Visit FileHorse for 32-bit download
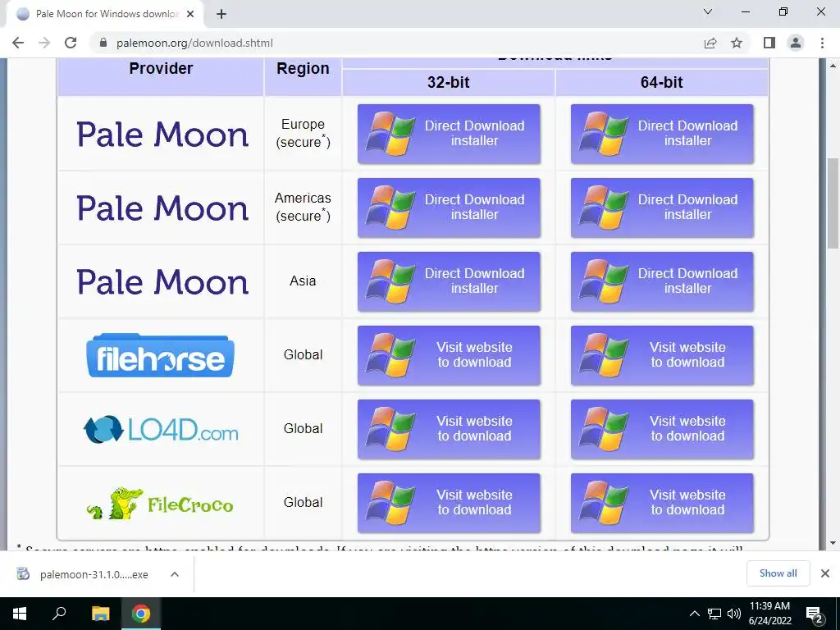840x630 pixels. point(449,356)
